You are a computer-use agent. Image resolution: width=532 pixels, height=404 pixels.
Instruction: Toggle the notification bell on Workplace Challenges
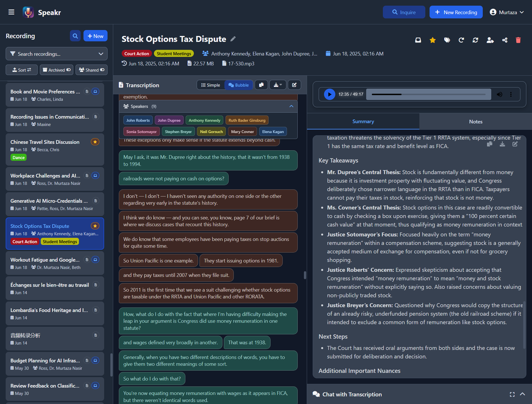[95, 176]
